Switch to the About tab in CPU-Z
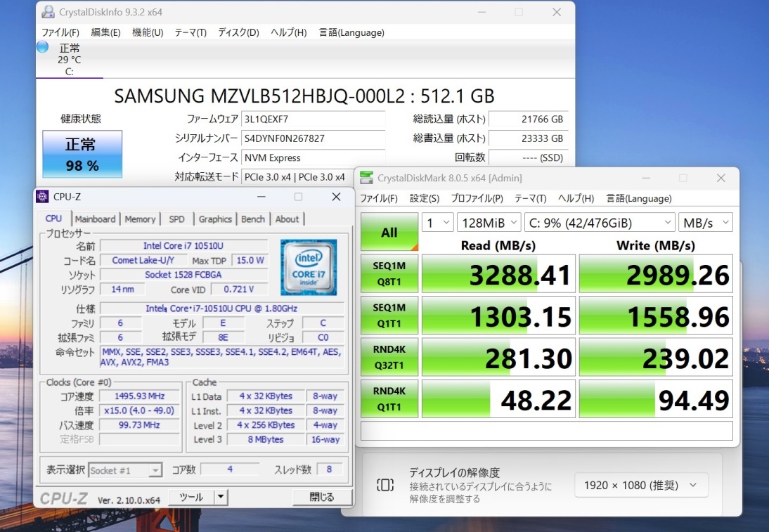The image size is (769, 532). (287, 219)
